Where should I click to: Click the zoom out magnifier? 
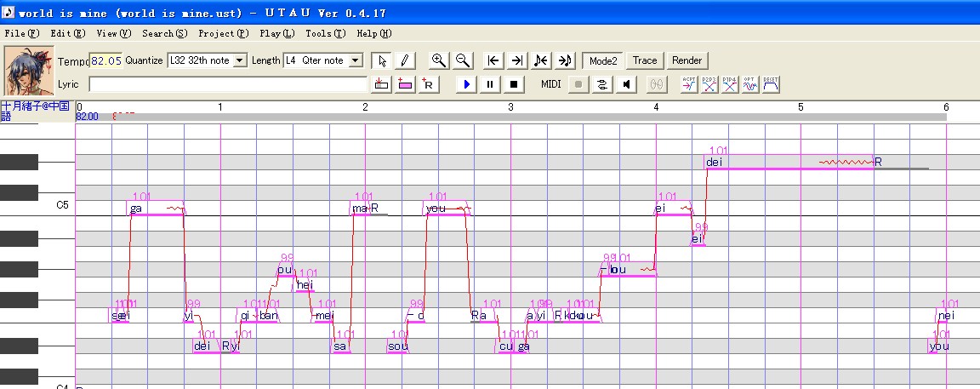[463, 60]
